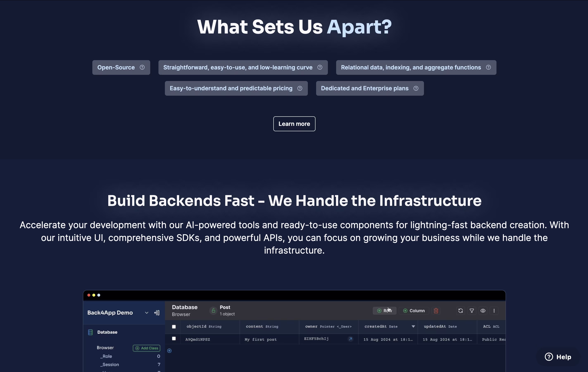Check the select-all checkbox in table header

pos(174,327)
